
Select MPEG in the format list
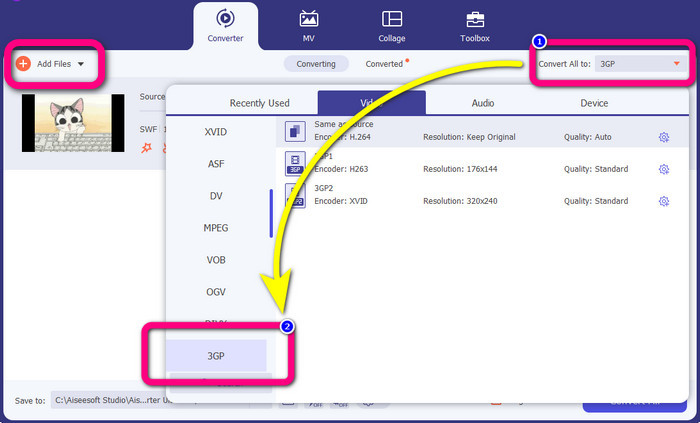point(216,228)
